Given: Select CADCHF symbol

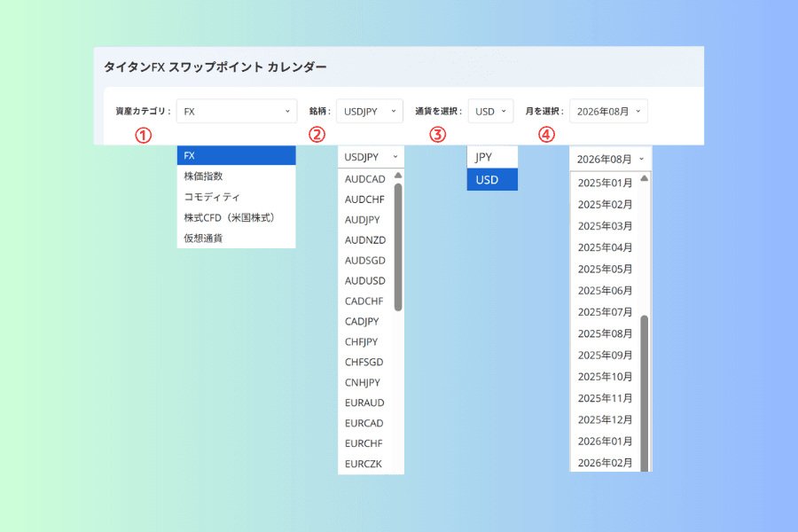Looking at the screenshot, I should 366,301.
